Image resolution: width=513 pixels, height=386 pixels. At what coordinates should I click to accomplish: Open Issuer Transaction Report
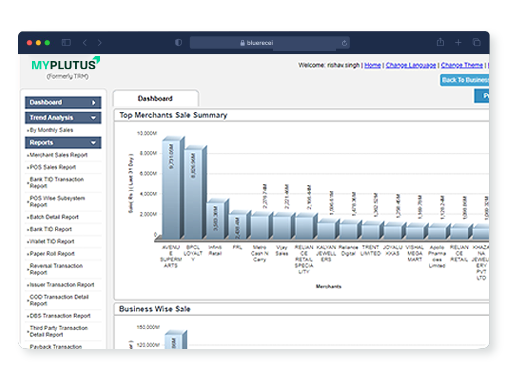pyautogui.click(x=62, y=285)
